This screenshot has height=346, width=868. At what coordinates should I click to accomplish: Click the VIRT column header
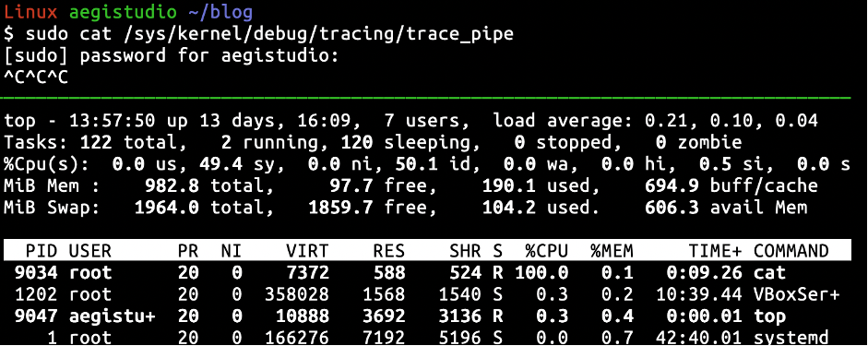coord(307,251)
